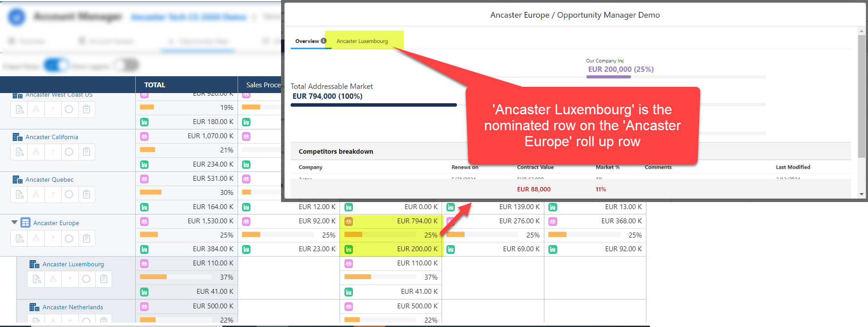Toggle the blue enabled switch in toolbar
The width and height of the screenshot is (868, 327).
(x=56, y=66)
